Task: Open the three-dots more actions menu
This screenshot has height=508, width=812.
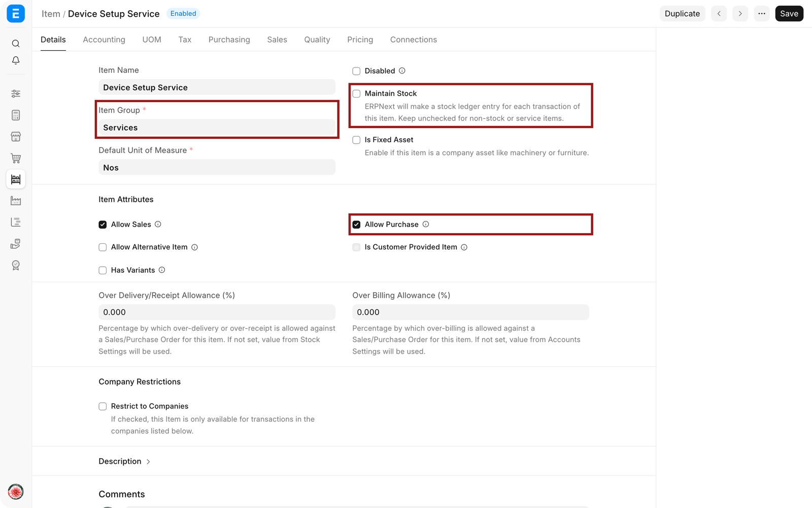Action: (762, 14)
